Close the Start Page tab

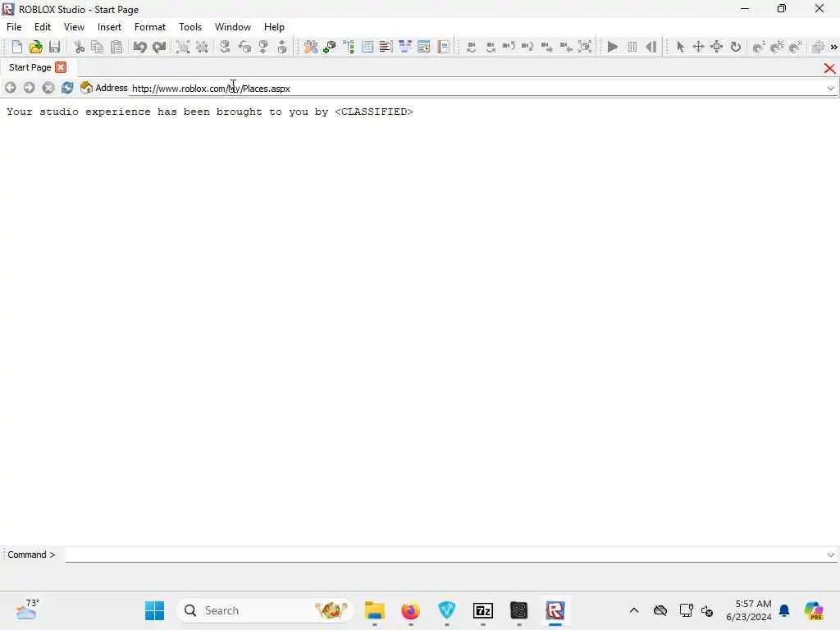point(61,67)
